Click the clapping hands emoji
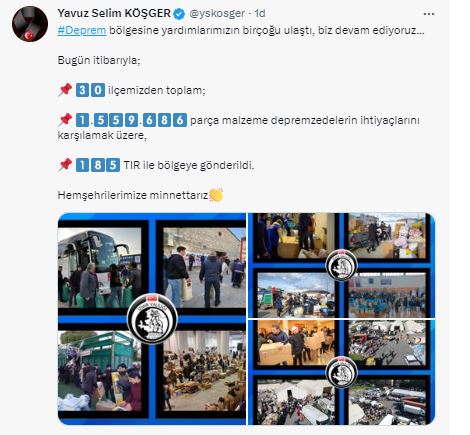The height and width of the screenshot is (435, 470). click(216, 195)
